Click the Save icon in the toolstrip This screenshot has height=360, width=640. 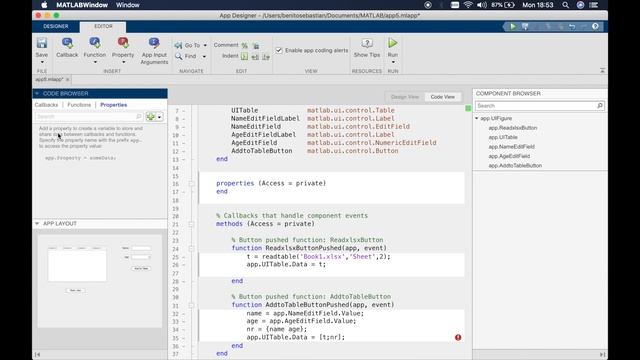(42, 43)
